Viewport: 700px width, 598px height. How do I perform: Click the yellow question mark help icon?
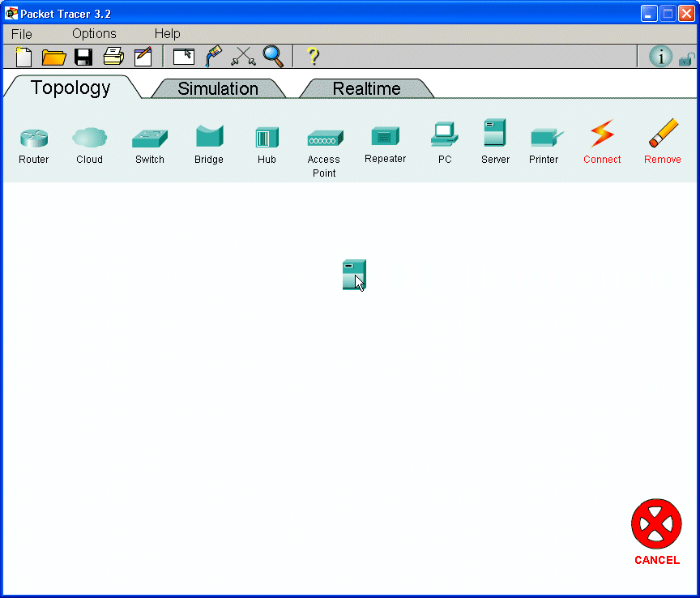click(x=314, y=57)
